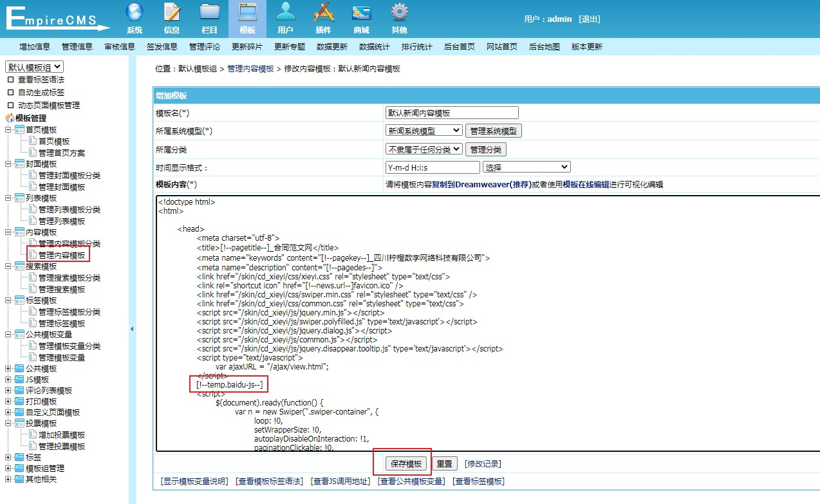Screen dimensions: 820x504
Task: Open the 新闻系统模型 dropdown
Action: click(424, 131)
